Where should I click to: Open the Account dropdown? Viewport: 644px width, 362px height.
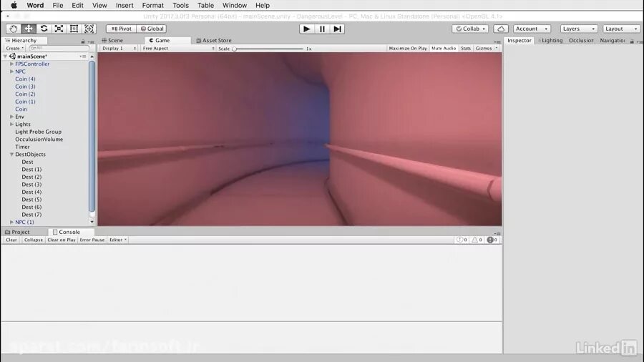pos(532,29)
